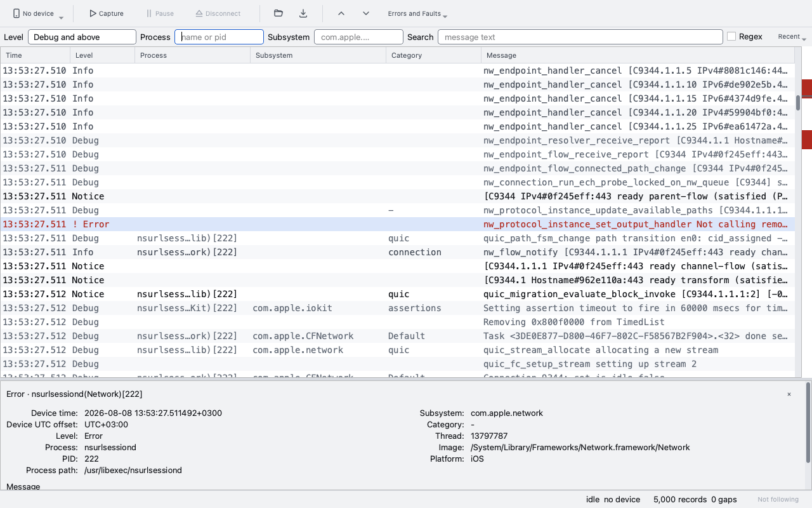
Task: Click the 'idle' status text
Action: (593, 500)
